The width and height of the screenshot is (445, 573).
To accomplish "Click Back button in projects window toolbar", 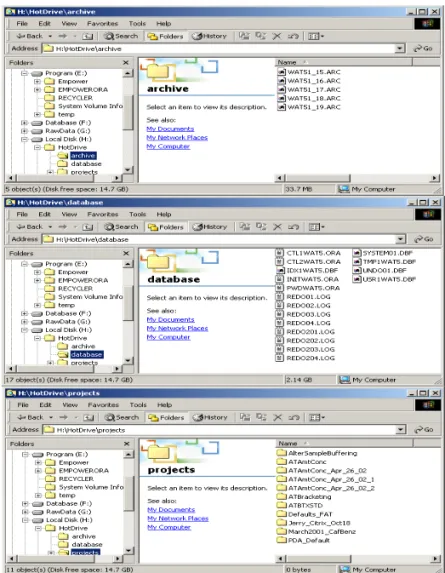I will [30, 417].
